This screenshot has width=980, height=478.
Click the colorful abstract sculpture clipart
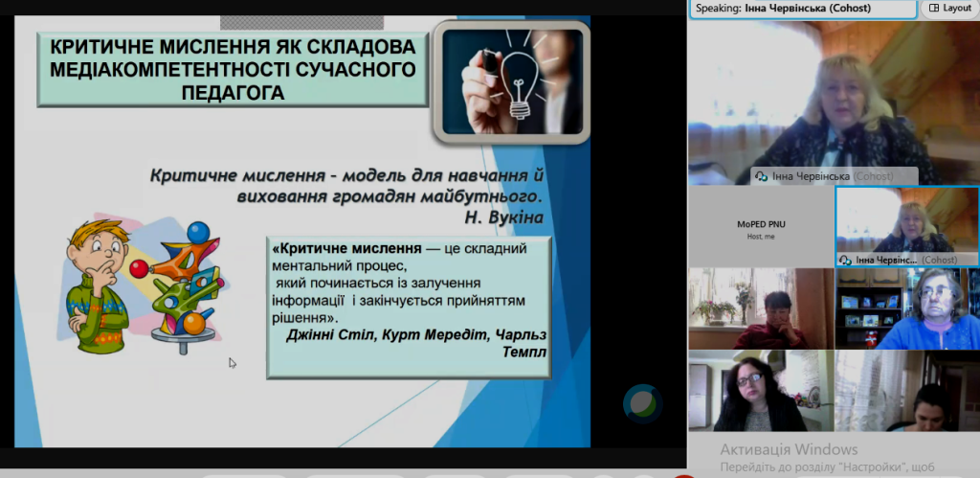pos(189,285)
